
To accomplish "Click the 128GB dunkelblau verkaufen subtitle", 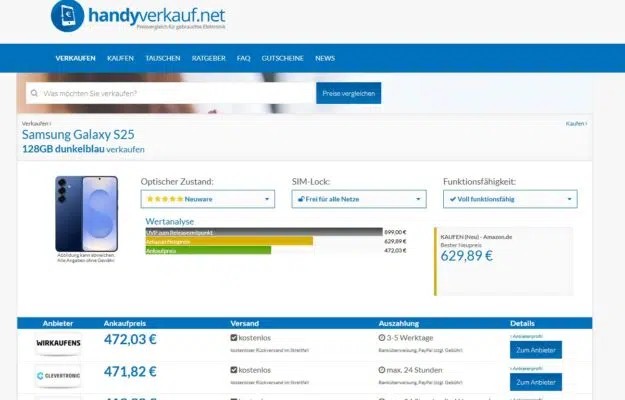I will 83,149.
